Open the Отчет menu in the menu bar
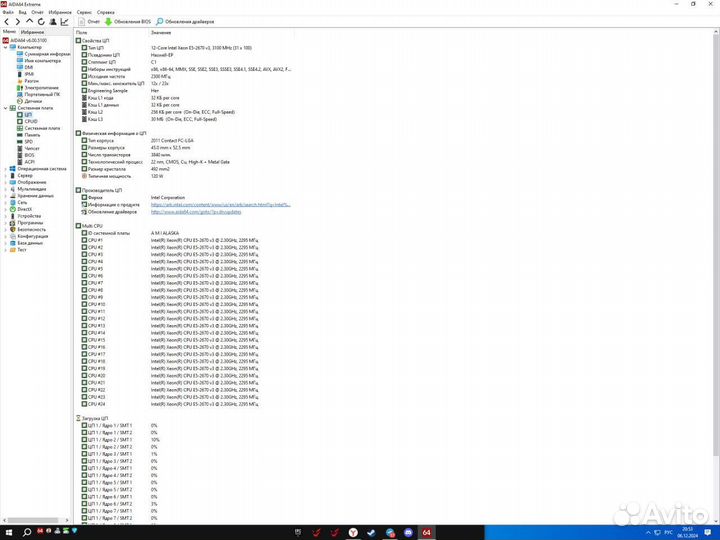 pyautogui.click(x=37, y=12)
